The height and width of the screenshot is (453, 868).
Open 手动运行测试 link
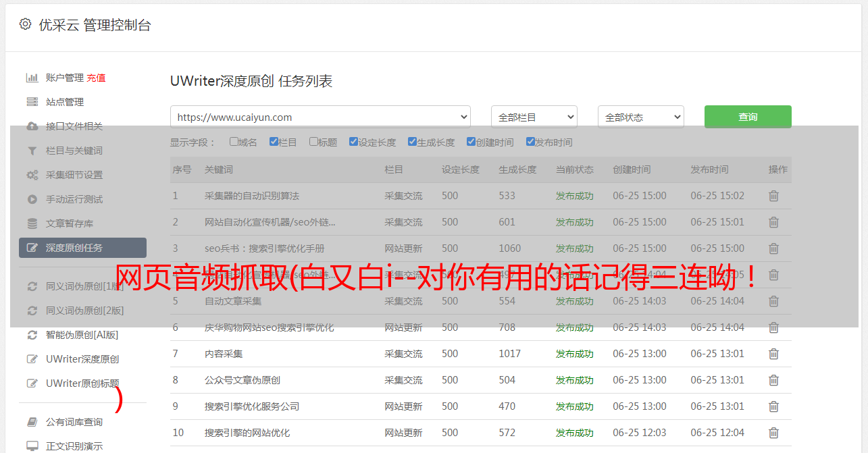74,199
